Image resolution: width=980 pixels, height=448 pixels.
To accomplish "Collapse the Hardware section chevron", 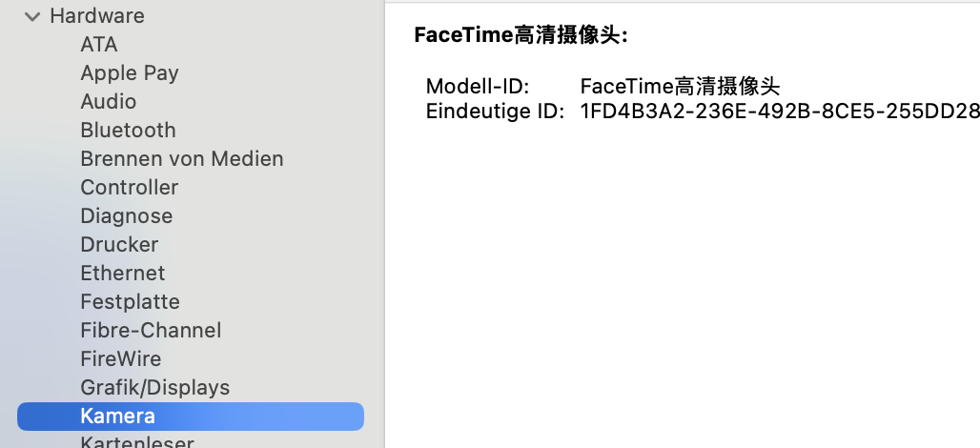I will (x=33, y=16).
